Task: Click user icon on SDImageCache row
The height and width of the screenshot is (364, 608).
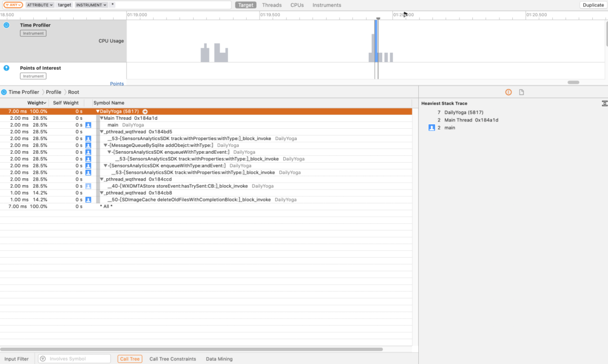Action: tap(88, 200)
